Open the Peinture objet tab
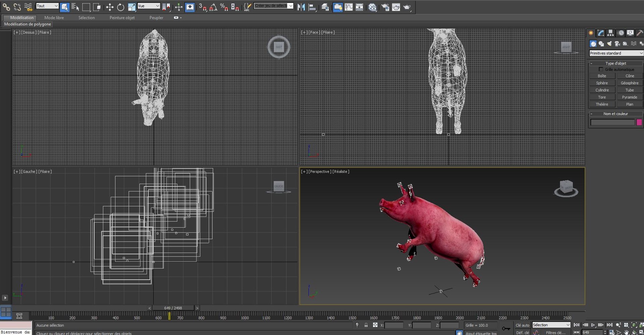The height and width of the screenshot is (335, 644). coord(122,18)
